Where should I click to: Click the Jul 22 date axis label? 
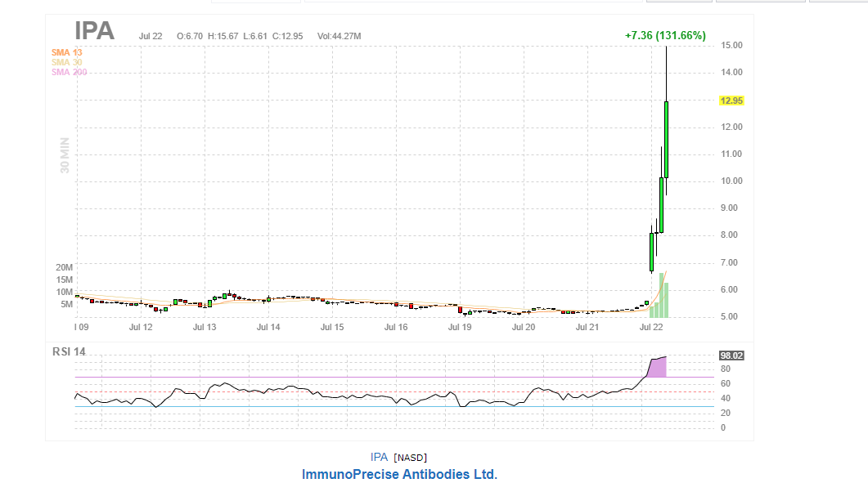651,327
